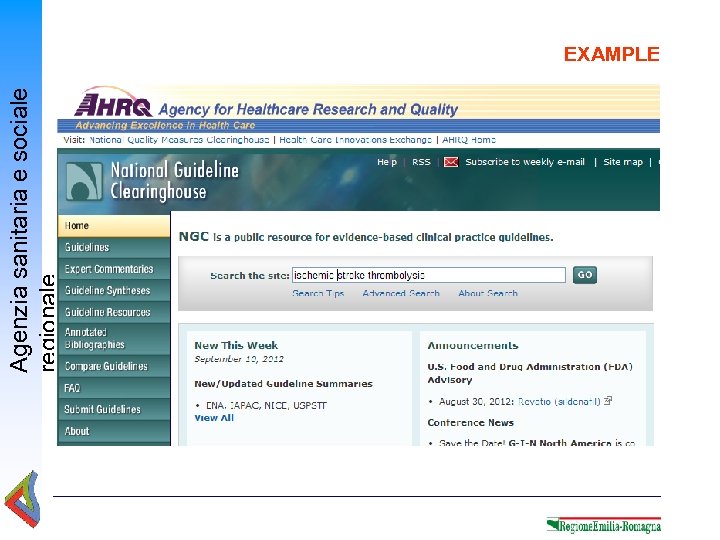The image size is (720, 540).
Task: Click the AHRQ logo
Action: tap(113, 103)
